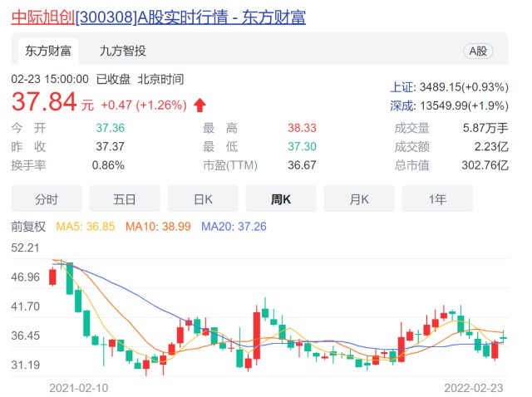The height and width of the screenshot is (397, 532).
Task: Select the 1年 chart tab
Action: click(437, 199)
